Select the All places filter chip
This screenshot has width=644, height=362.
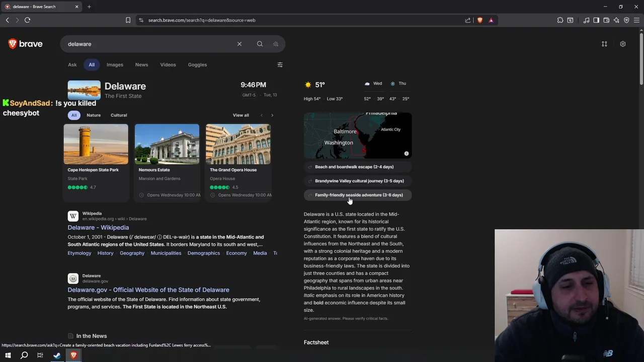coord(74,115)
